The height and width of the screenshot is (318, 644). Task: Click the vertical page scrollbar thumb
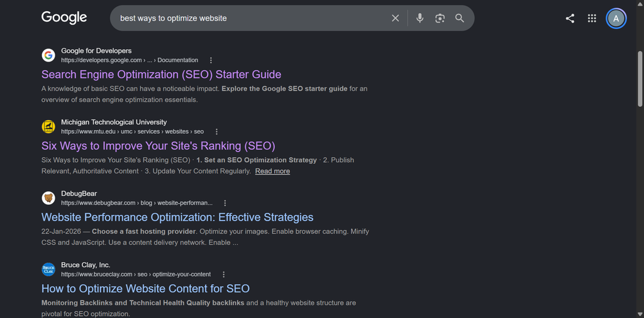[640, 79]
